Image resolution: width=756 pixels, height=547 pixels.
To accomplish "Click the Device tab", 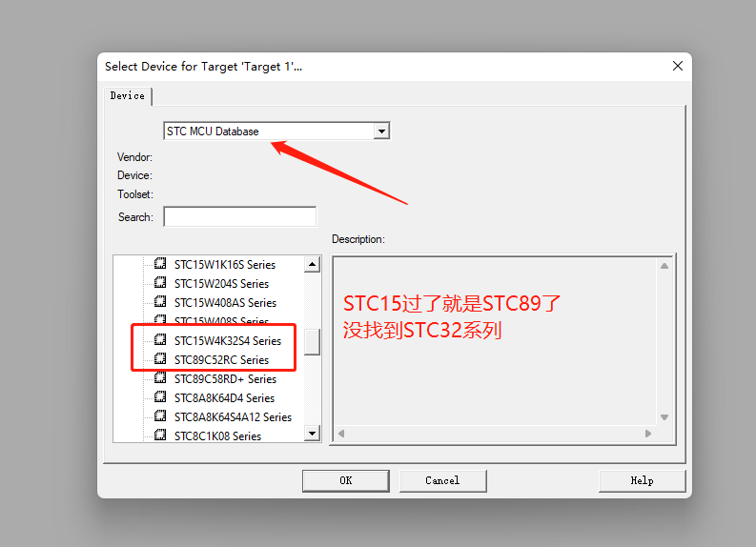I will pos(128,96).
